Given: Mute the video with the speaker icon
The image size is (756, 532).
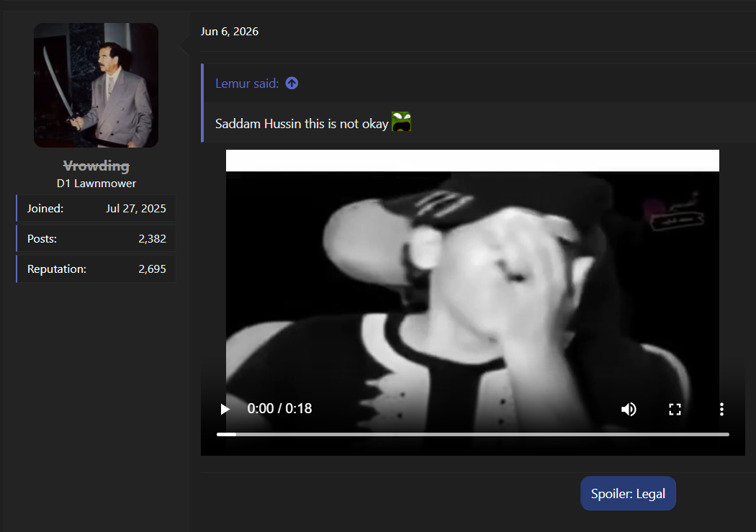Looking at the screenshot, I should click(629, 409).
